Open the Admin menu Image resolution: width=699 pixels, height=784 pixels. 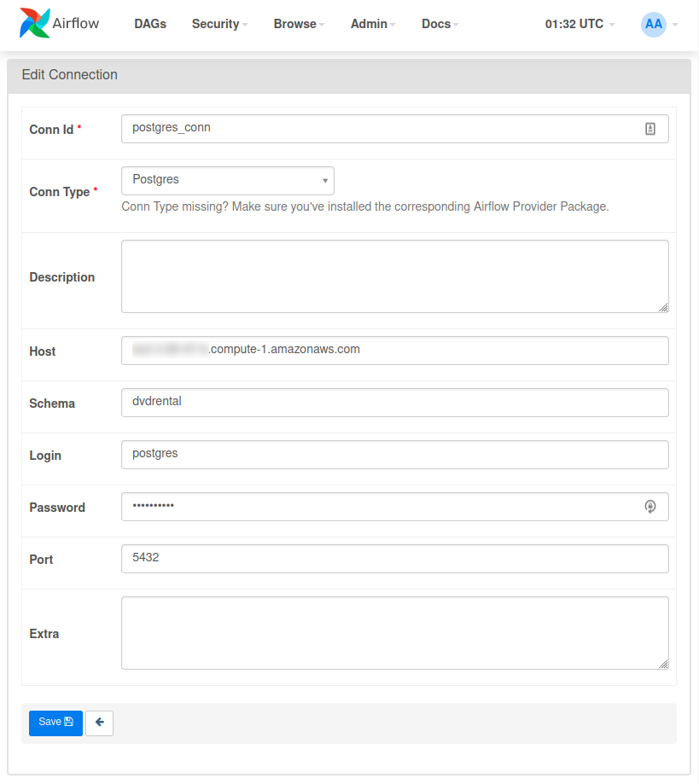[x=372, y=24]
